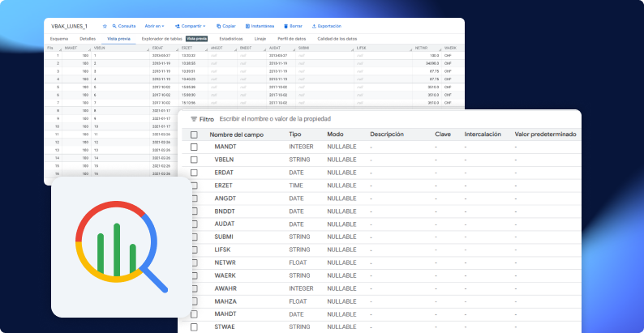Select the field name 'WAERK'
The image size is (644, 333).
(225, 275)
